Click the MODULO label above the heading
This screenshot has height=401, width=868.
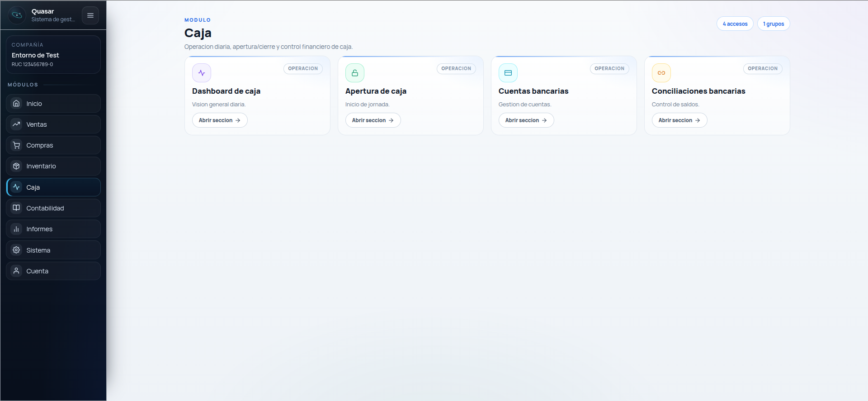[198, 20]
